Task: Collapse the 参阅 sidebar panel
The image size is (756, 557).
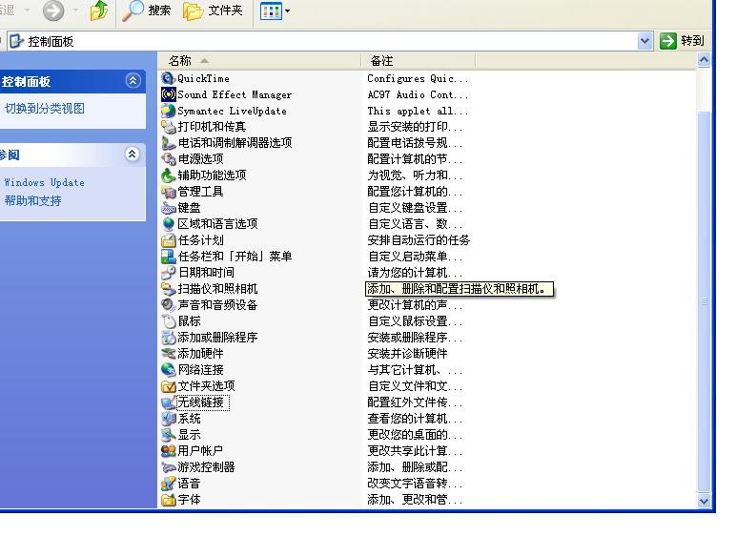Action: click(x=133, y=154)
